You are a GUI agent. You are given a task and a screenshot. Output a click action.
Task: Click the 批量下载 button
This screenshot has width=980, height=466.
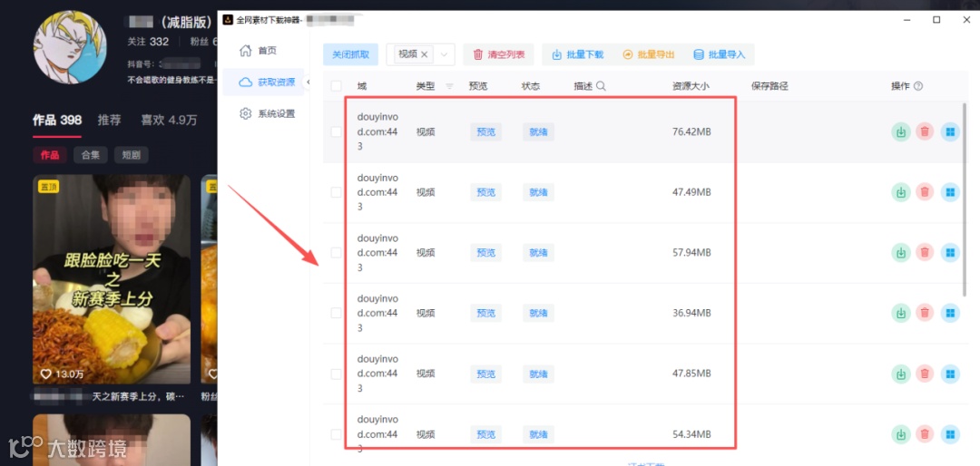(x=577, y=54)
